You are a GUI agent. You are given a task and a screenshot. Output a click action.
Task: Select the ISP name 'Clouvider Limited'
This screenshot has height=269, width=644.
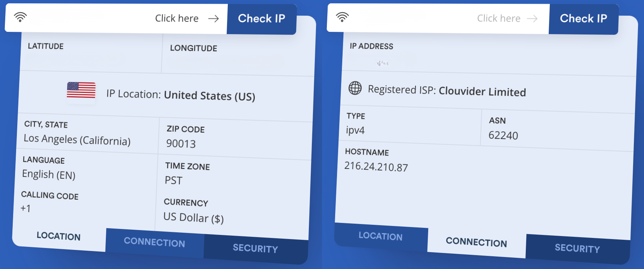[x=482, y=92]
